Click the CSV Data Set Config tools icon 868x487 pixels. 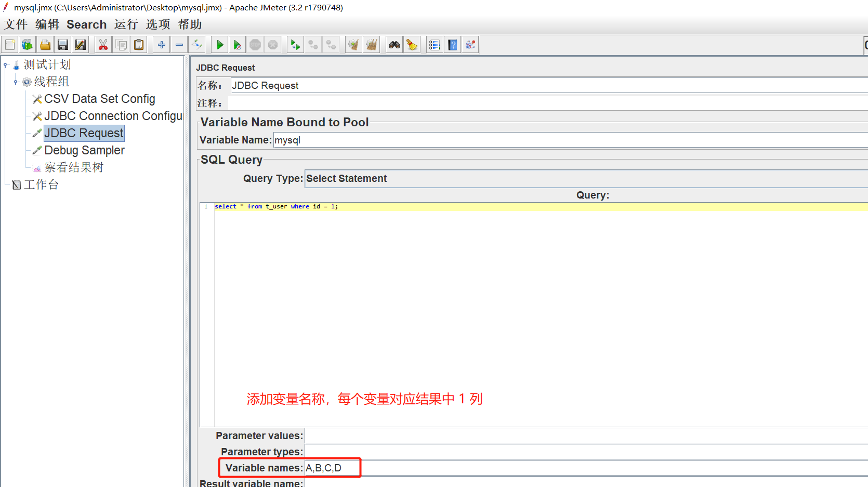pyautogui.click(x=37, y=99)
